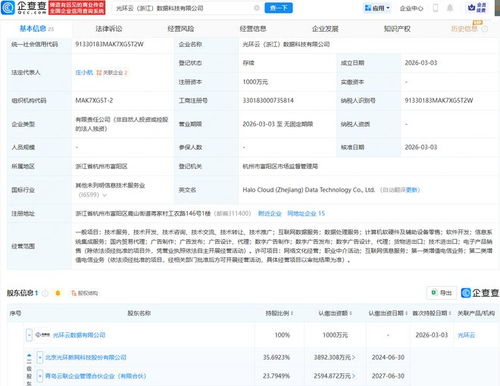Open the 光环云 related product link
This screenshot has width=500, height=386.
pyautogui.click(x=466, y=335)
